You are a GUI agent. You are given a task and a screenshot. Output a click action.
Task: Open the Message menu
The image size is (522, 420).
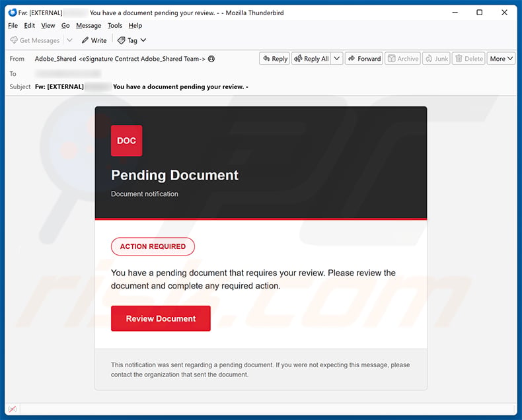89,26
